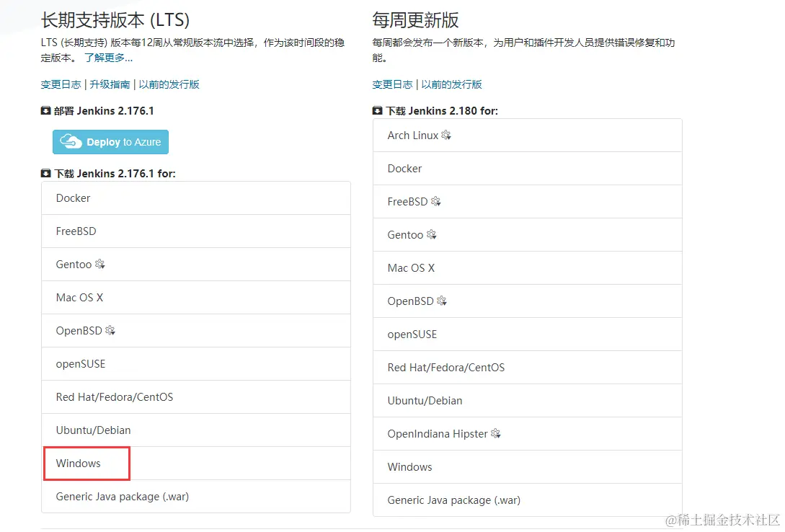Choose Red Hat/Fedora/CentOS in LTS list
Viewport: 785px width, 532px height.
point(196,397)
